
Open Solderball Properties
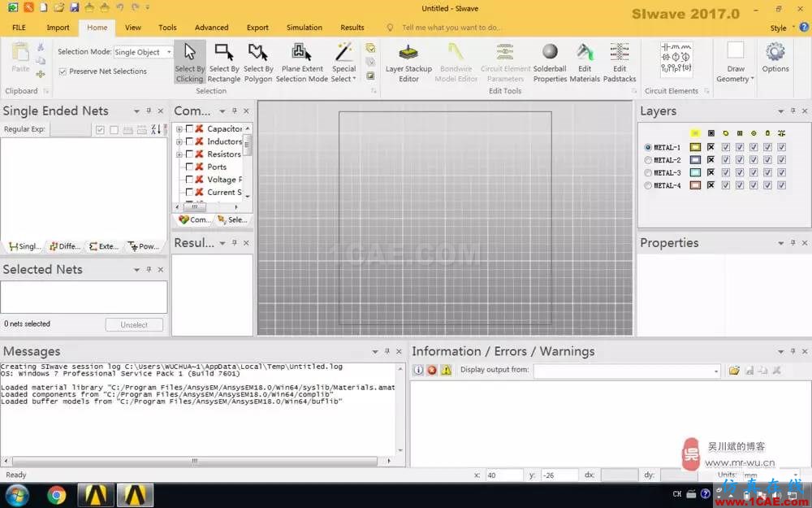pos(550,63)
